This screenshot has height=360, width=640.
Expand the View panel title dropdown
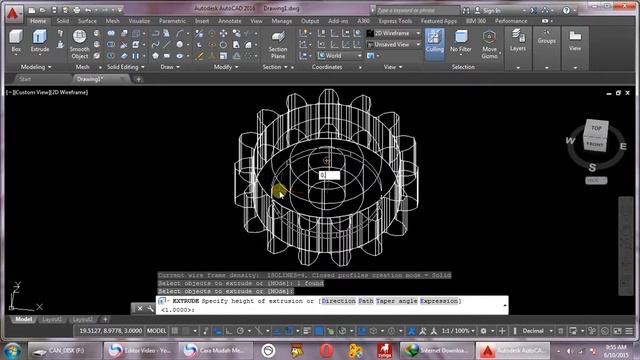pyautogui.click(x=393, y=67)
